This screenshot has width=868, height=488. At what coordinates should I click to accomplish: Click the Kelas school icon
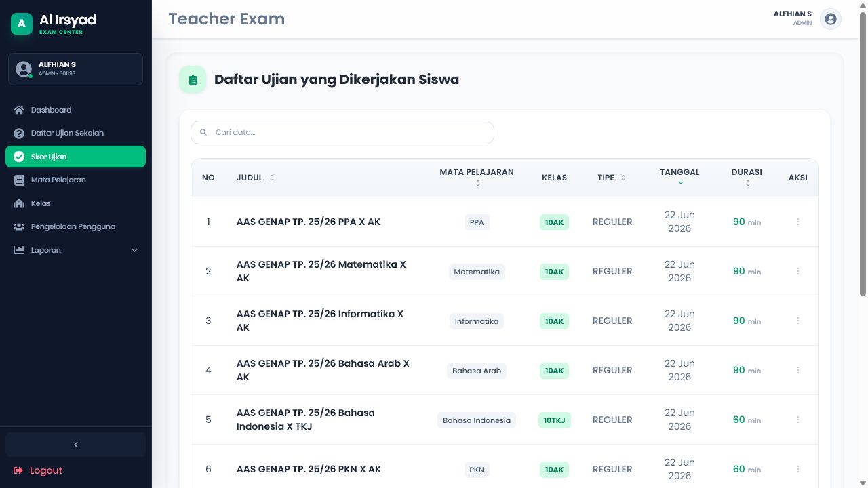(x=19, y=203)
